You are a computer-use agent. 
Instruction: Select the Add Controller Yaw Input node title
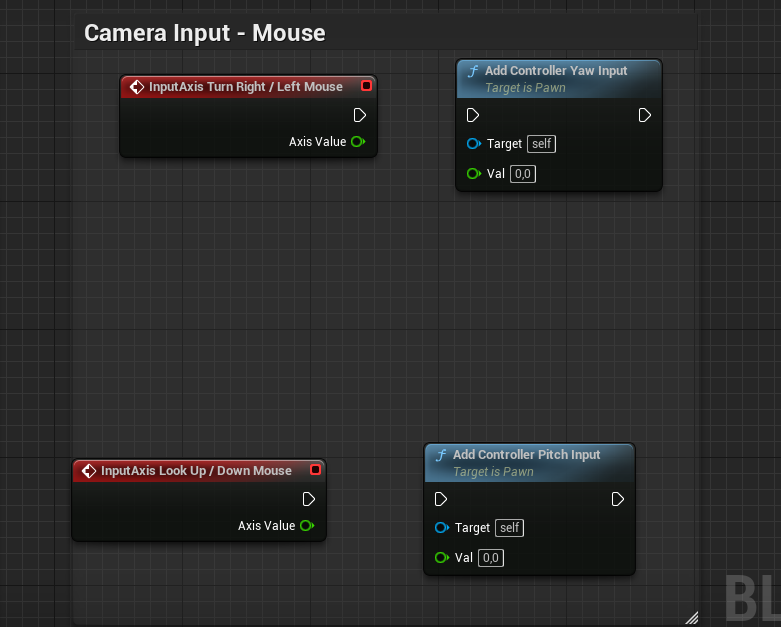pos(556,71)
